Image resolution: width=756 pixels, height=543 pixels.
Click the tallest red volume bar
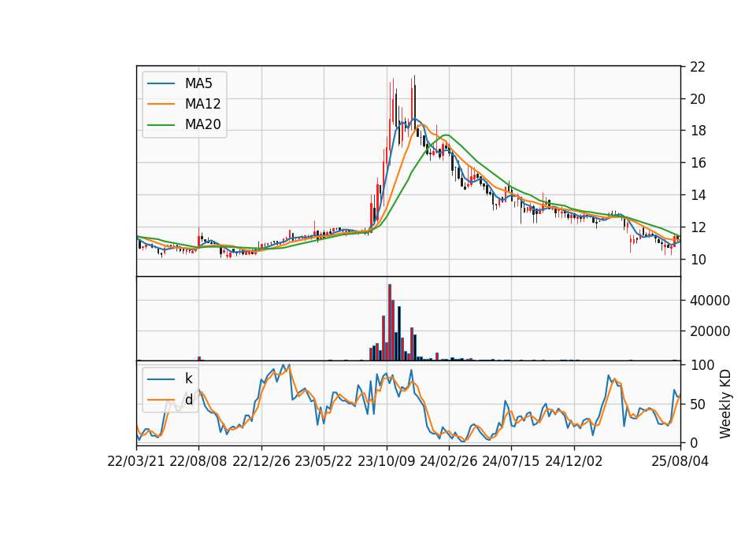click(390, 323)
